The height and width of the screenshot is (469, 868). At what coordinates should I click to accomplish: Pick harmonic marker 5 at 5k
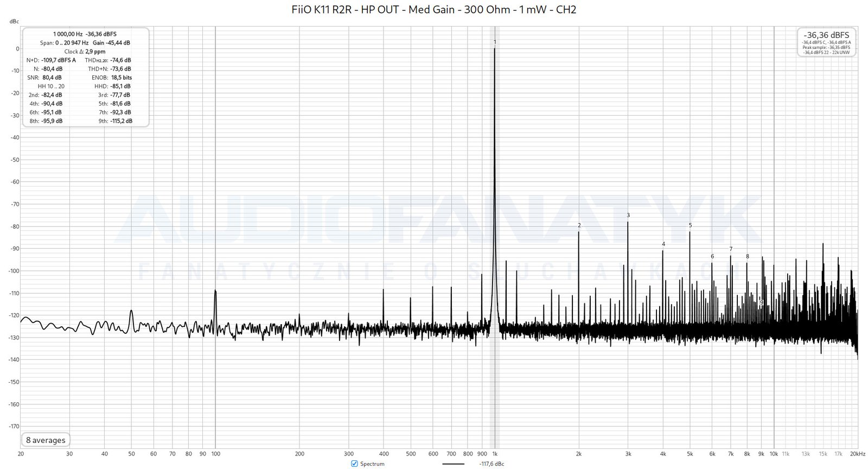click(x=690, y=225)
